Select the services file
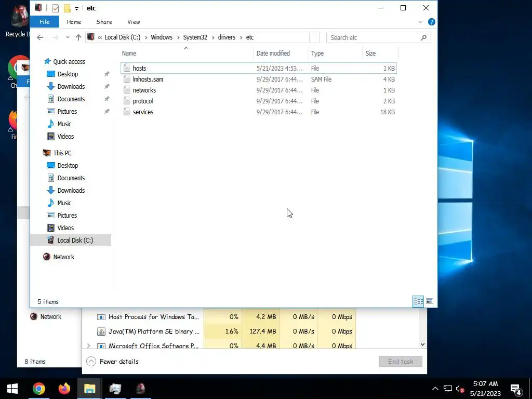 259,112
